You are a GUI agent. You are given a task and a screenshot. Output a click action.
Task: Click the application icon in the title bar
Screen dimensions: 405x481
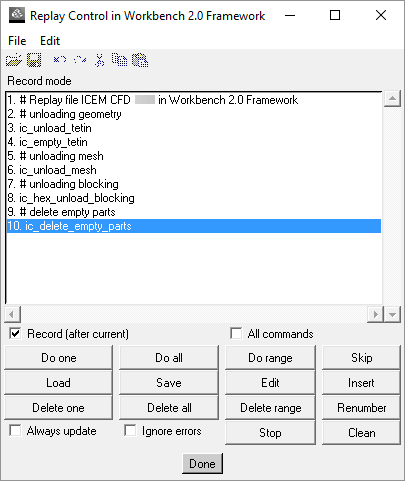click(17, 15)
